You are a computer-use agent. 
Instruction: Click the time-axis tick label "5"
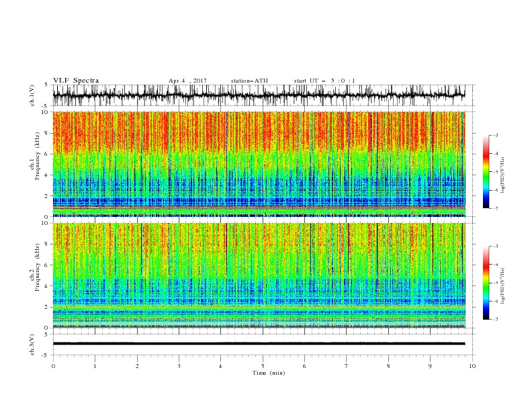tap(263, 366)
